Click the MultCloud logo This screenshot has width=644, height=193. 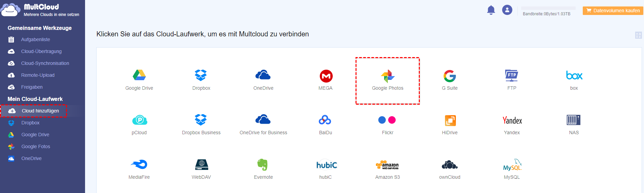point(40,10)
